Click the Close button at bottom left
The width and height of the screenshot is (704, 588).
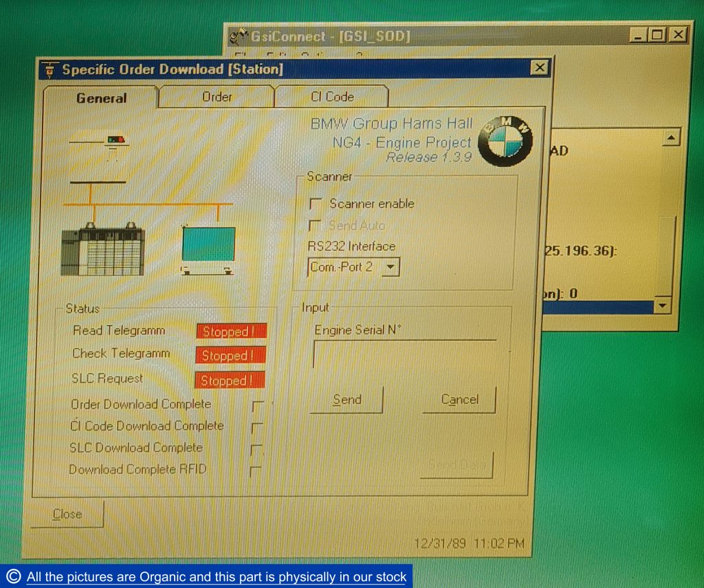[x=67, y=514]
